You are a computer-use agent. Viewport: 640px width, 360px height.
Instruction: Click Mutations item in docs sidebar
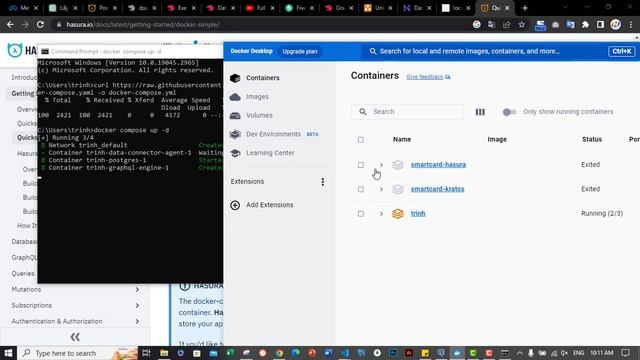26,289
